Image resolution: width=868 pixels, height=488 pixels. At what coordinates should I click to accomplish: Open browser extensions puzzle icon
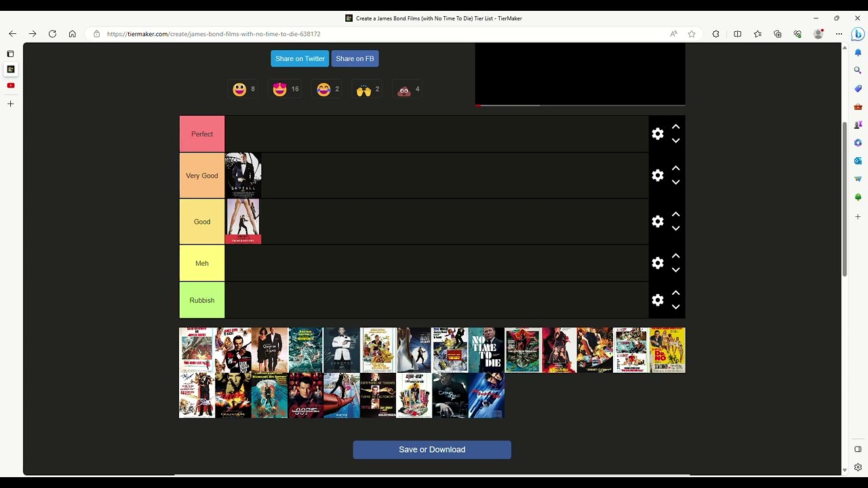point(715,34)
